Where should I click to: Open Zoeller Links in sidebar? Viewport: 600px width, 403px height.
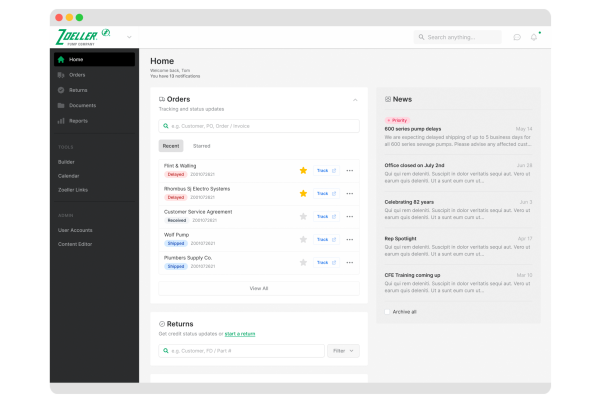tap(73, 190)
